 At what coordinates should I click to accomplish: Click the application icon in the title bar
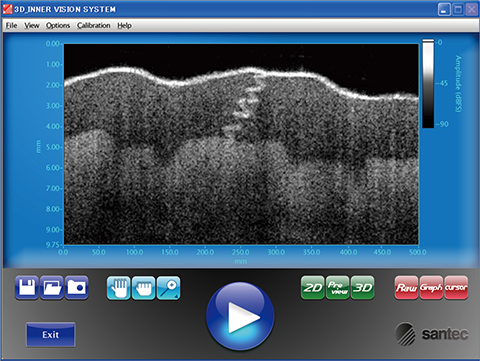pos(7,9)
